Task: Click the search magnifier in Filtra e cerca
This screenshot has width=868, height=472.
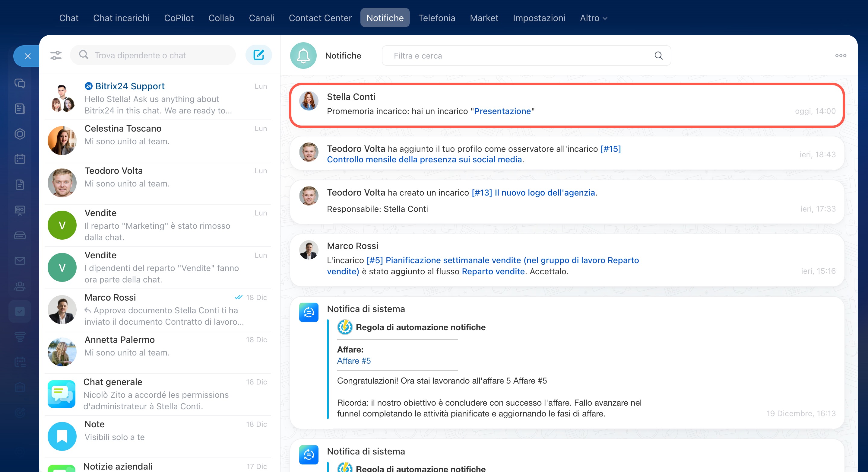Action: click(658, 56)
